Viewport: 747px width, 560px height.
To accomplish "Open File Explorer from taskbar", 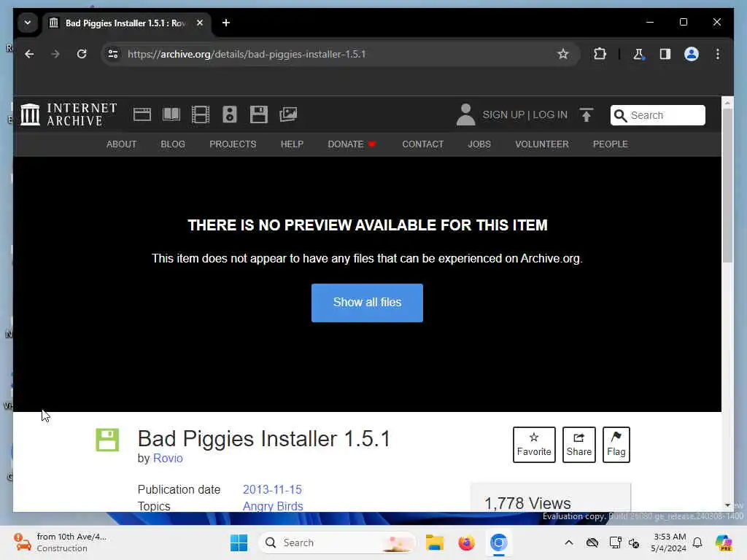I will (x=435, y=542).
